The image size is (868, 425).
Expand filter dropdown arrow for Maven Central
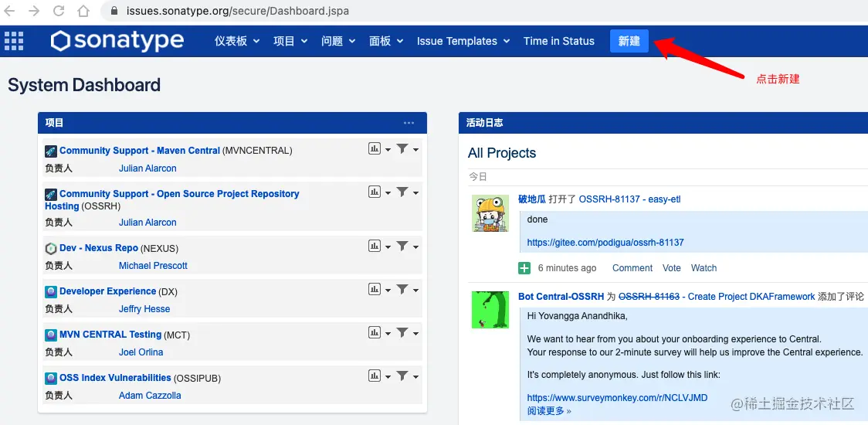click(x=415, y=150)
